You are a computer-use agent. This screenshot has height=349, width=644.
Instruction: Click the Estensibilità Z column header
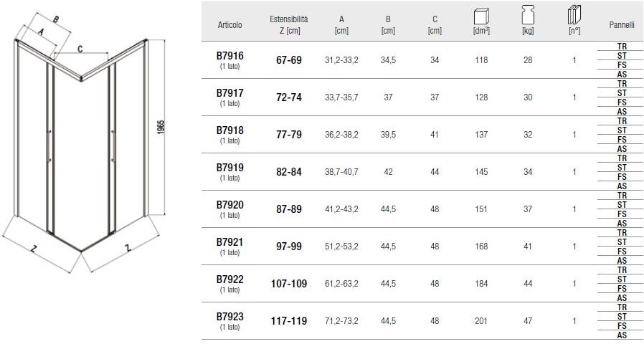point(289,24)
